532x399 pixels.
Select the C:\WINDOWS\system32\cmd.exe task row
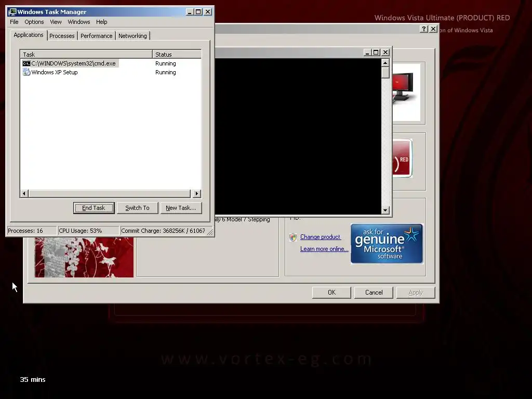point(111,63)
